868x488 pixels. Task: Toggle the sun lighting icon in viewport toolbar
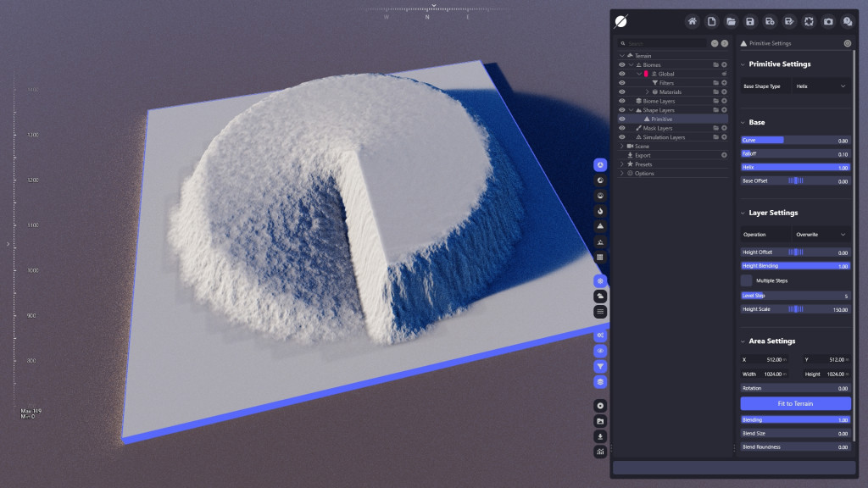pyautogui.click(x=600, y=281)
